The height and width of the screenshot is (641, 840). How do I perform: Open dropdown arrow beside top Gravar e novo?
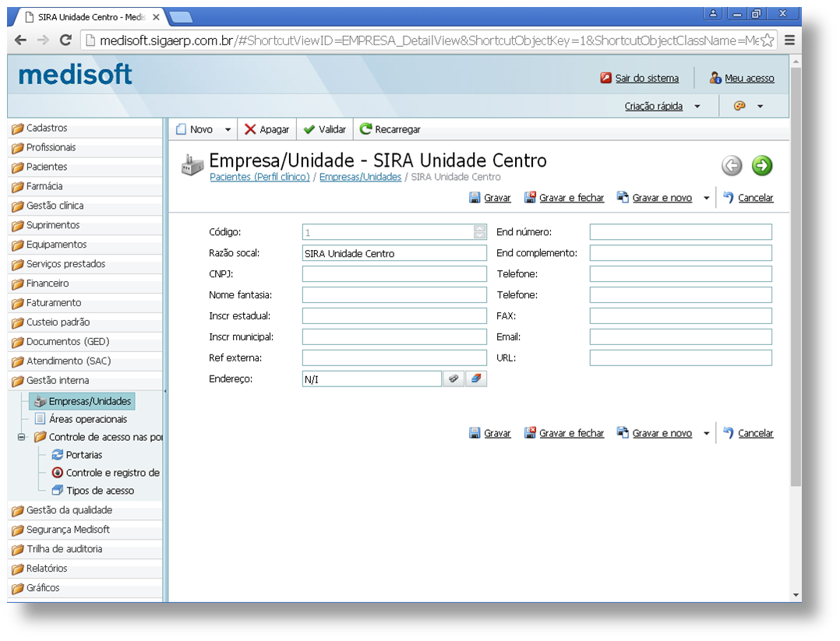click(x=706, y=198)
